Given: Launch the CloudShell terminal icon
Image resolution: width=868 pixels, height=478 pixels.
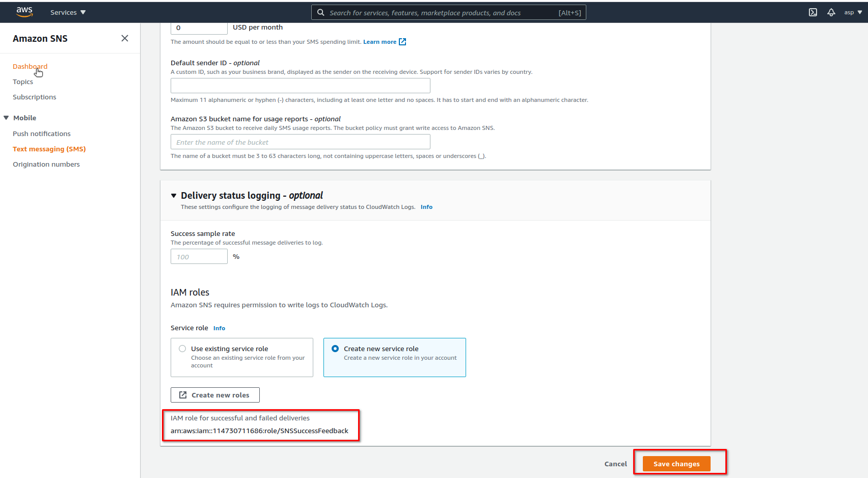Looking at the screenshot, I should 813,12.
